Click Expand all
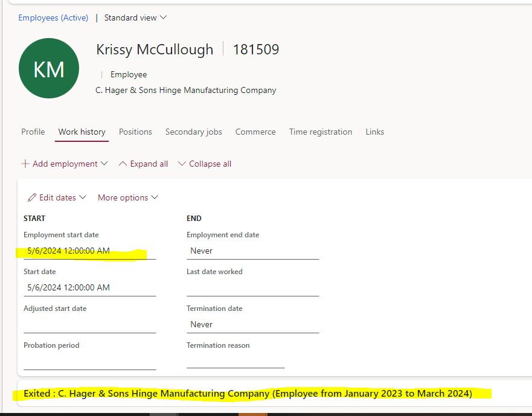 (143, 164)
